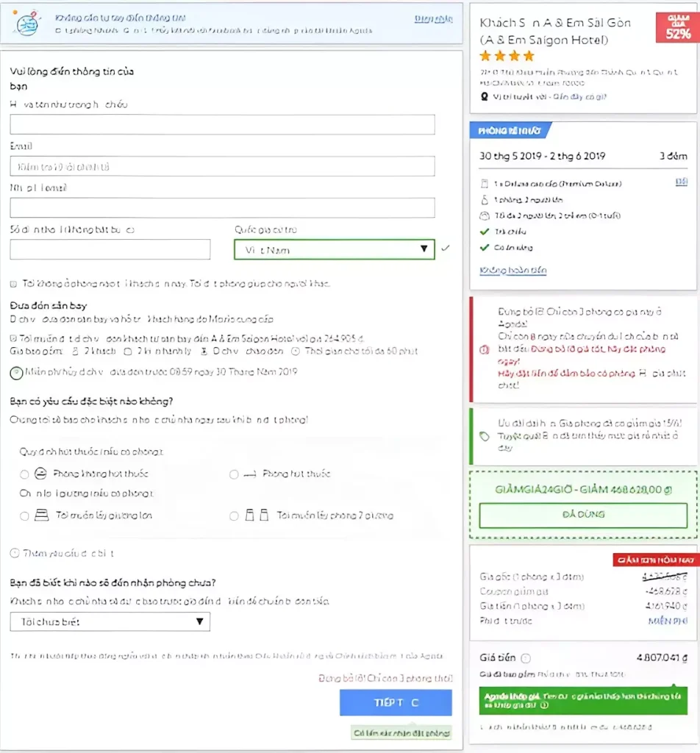700x753 pixels.
Task: Click the location pin icon under hotel address
Action: (x=485, y=96)
